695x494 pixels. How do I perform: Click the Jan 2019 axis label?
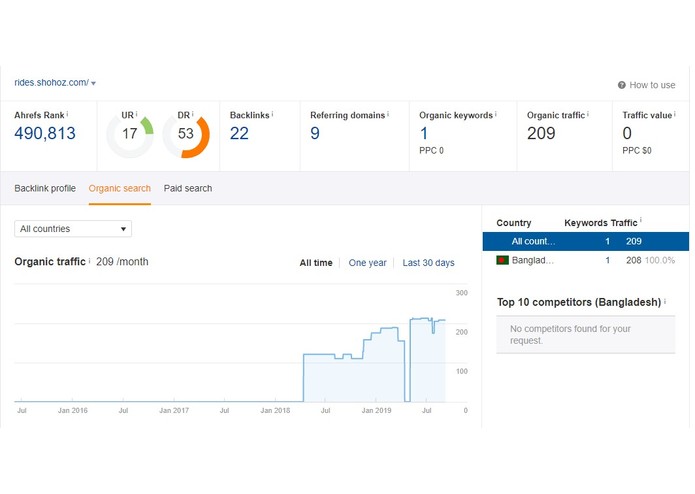point(377,411)
